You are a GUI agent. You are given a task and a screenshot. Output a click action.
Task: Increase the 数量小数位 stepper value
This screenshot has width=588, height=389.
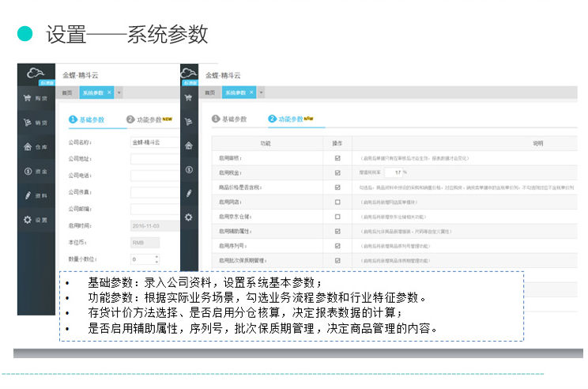[156, 256]
